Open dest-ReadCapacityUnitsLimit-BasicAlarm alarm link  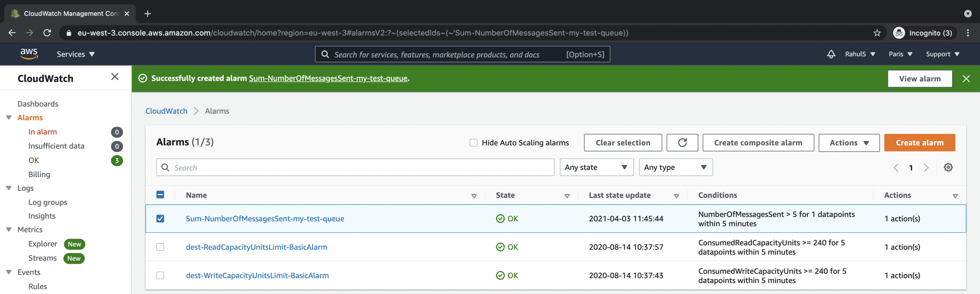tap(256, 247)
